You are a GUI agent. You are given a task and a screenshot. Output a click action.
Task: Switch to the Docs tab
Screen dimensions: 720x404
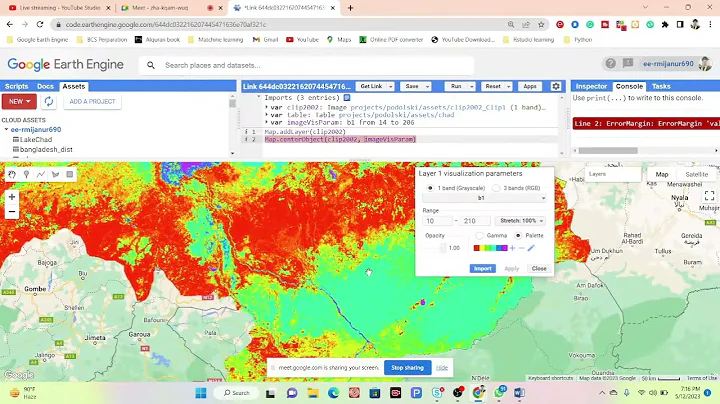click(x=45, y=86)
